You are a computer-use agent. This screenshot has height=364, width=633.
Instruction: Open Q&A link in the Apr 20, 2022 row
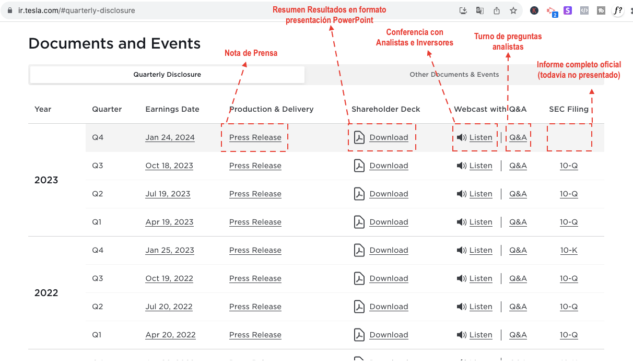coord(518,335)
